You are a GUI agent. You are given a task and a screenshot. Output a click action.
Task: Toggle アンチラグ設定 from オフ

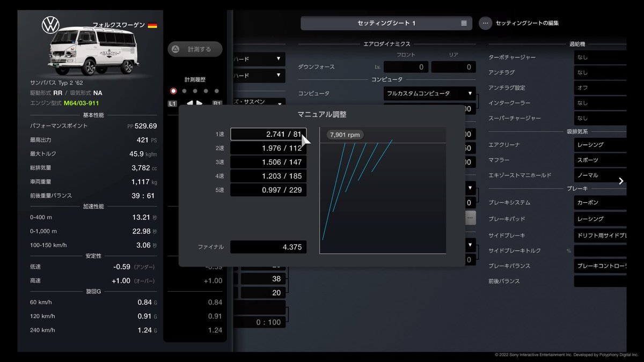click(601, 87)
